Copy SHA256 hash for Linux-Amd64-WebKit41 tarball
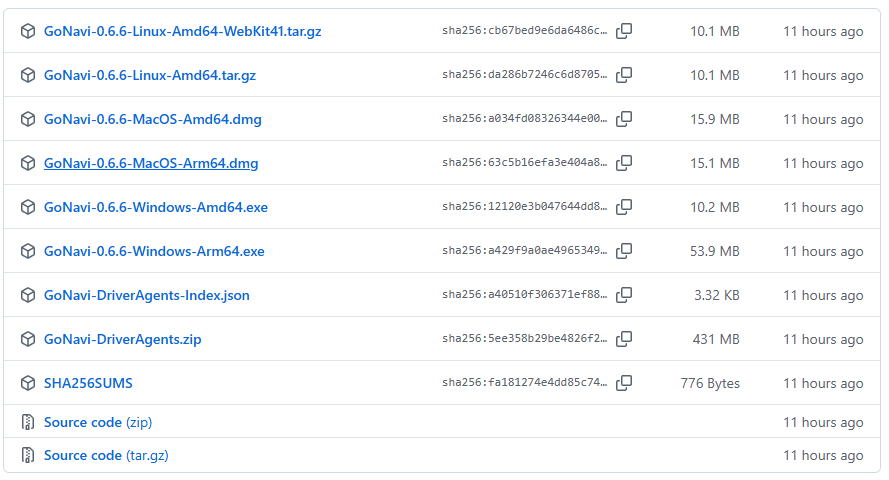Image resolution: width=889 pixels, height=480 pixels. coord(624,31)
